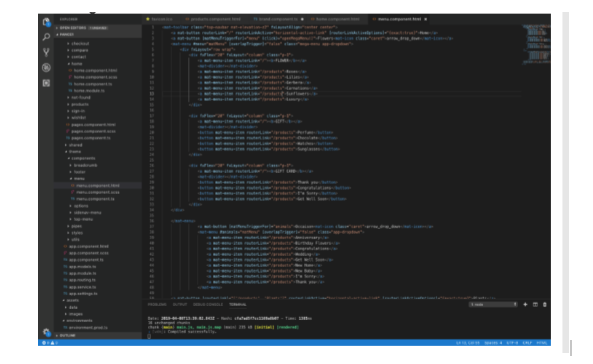The width and height of the screenshot is (593, 364).
Task: Select the Terminal panel tab
Action: [238, 305]
